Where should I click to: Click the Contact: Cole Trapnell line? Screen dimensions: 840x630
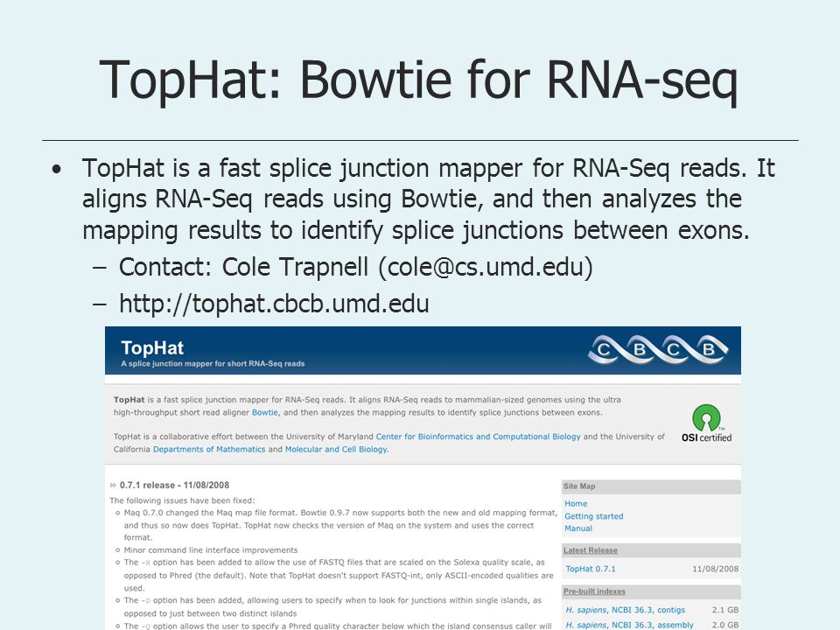(x=356, y=267)
